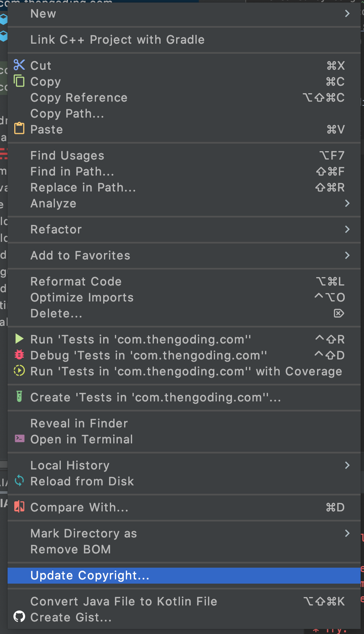Expand the New submenu arrow

pyautogui.click(x=347, y=14)
